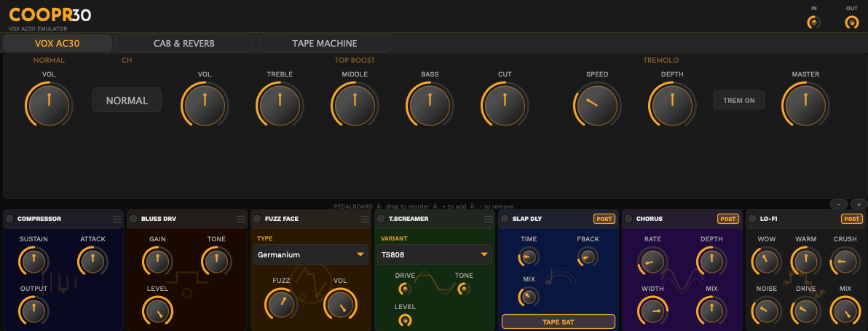This screenshot has height=331, width=868.
Task: Click the OUT level knob
Action: coord(852,22)
